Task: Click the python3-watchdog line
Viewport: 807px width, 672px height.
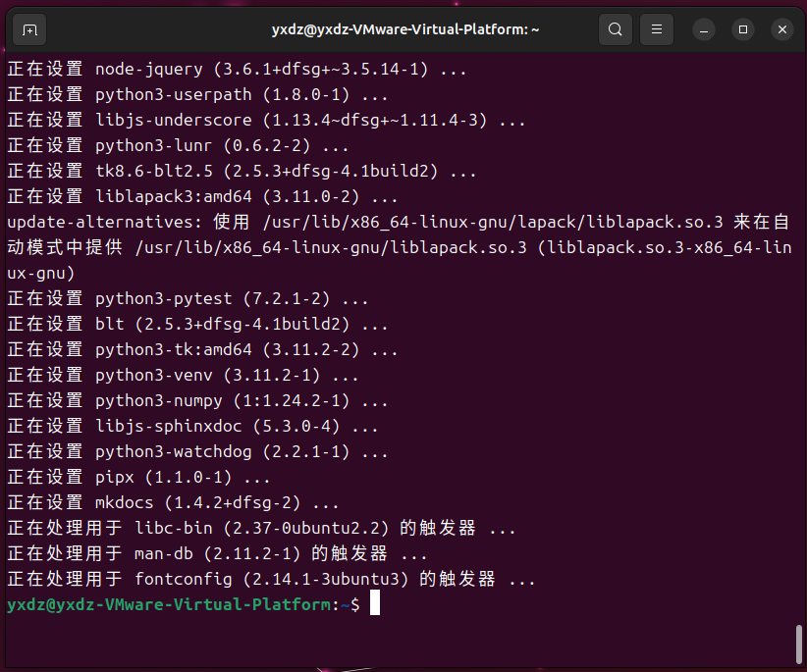Action: [x=197, y=451]
